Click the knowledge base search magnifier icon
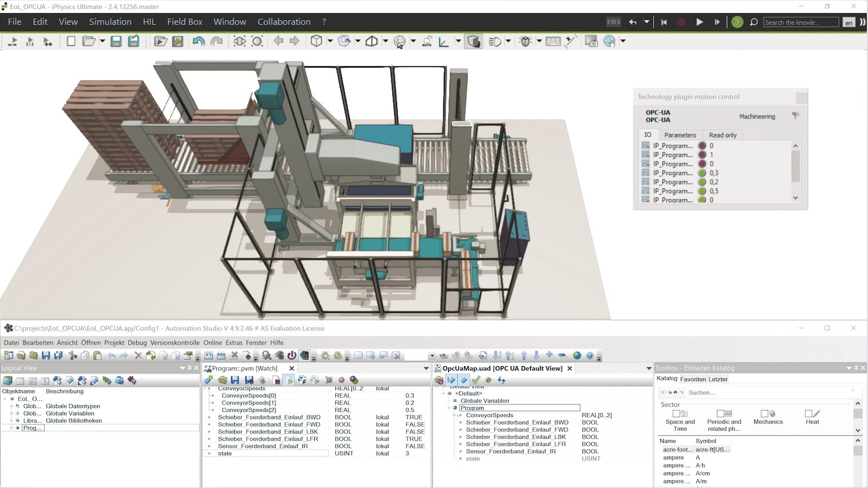The width and height of the screenshot is (868, 488). pos(754,22)
